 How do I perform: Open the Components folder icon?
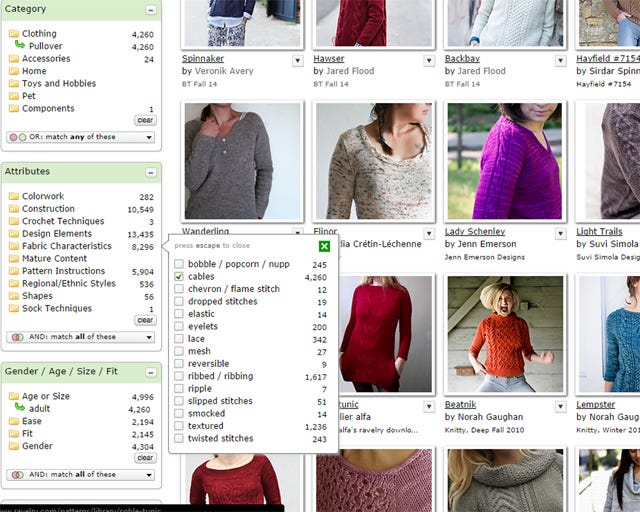coord(14,108)
